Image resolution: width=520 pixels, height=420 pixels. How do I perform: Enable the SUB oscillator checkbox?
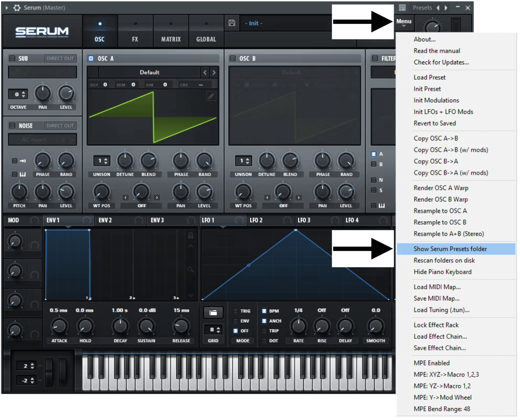[x=12, y=58]
